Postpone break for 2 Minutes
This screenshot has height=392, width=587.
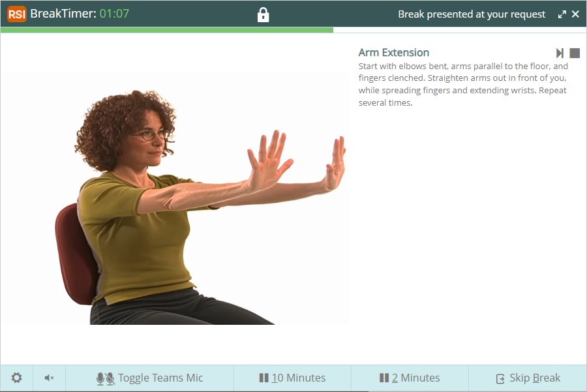tap(410, 378)
